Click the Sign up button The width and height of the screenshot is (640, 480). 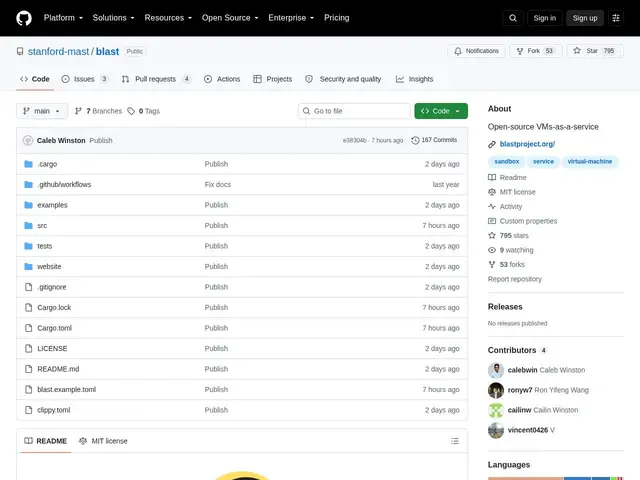coord(584,18)
